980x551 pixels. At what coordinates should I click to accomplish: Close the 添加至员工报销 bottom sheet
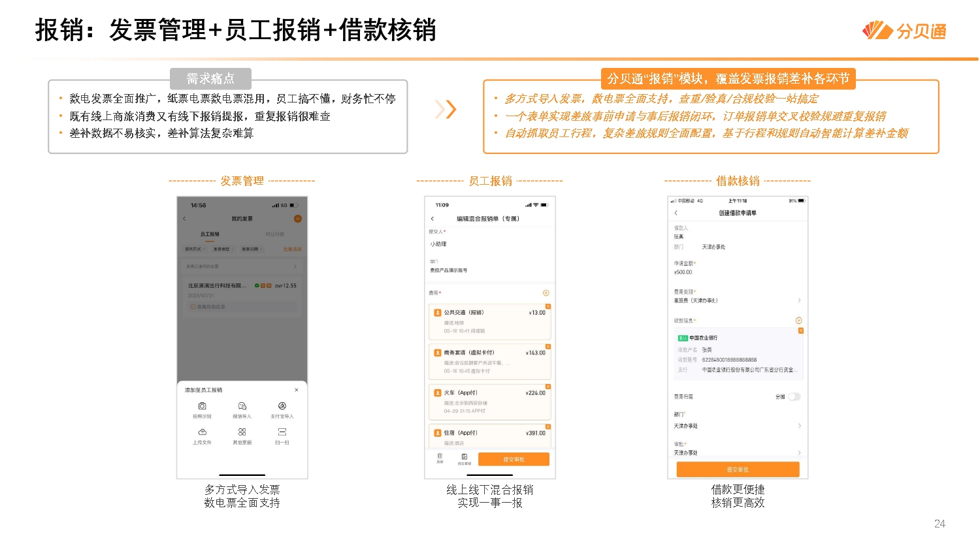[x=297, y=389]
